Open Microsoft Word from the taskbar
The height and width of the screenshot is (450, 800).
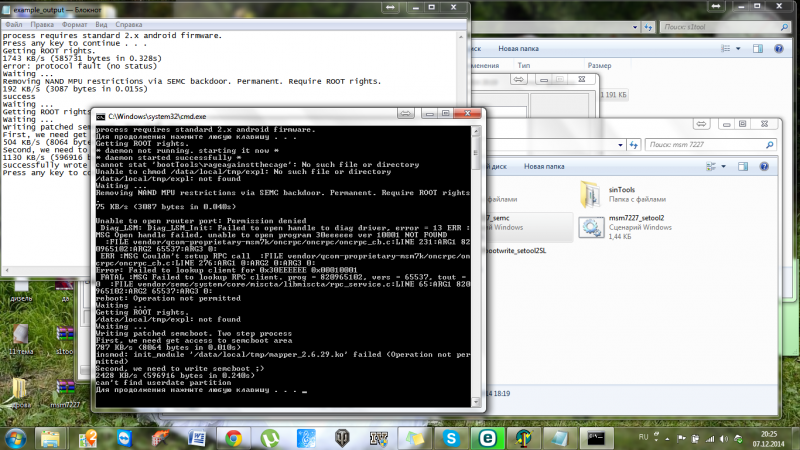[x=197, y=437]
